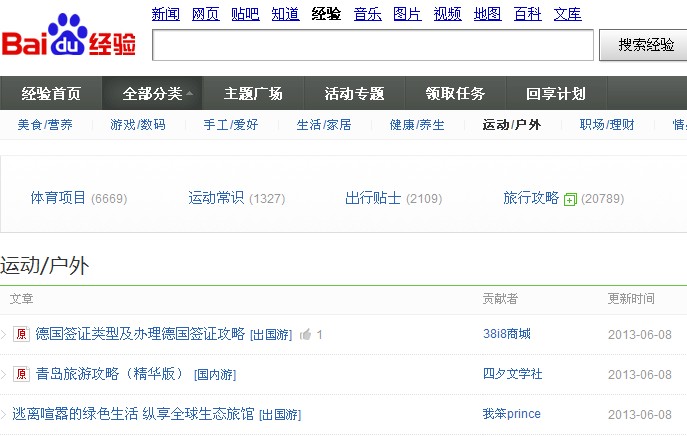View contributor 38i8商城 profile
The height and width of the screenshot is (436, 687).
click(506, 334)
